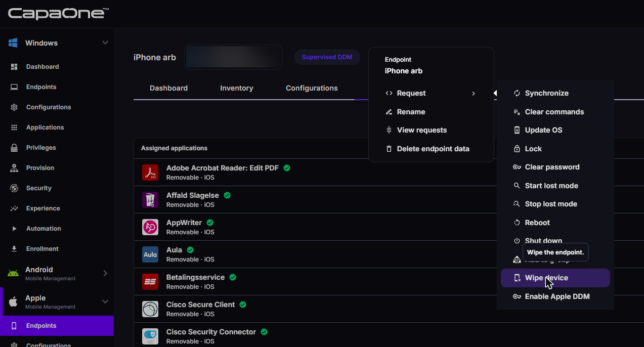Open the Windows Dashboard sidebar icon
The image size is (644, 347).
coord(14,67)
